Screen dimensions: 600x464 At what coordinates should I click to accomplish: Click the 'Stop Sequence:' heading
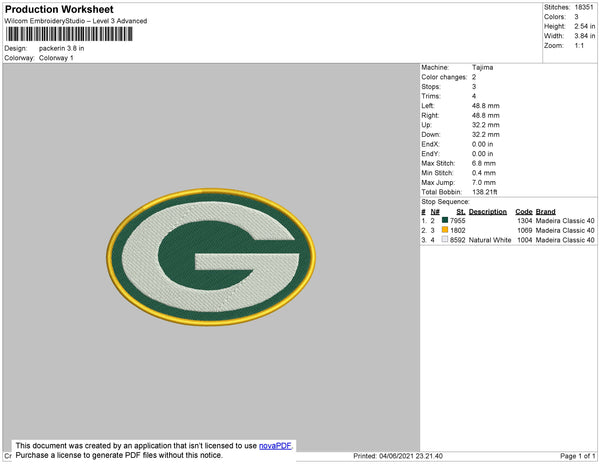click(445, 202)
